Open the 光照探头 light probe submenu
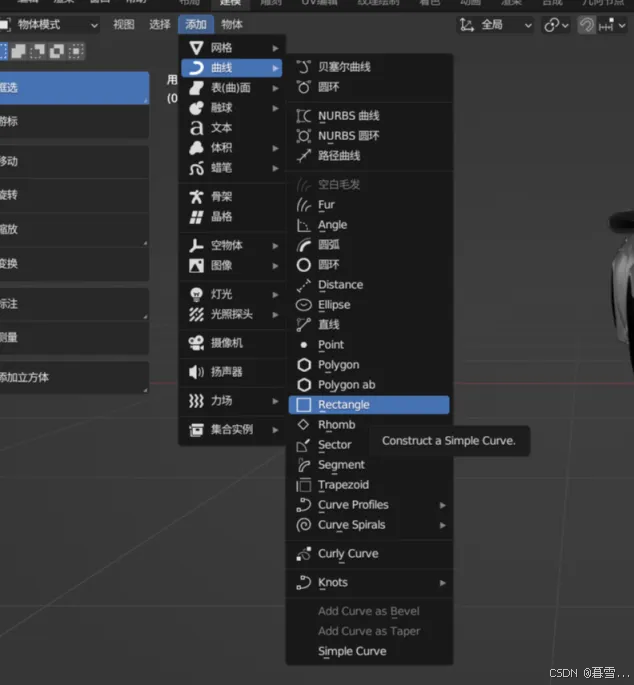 click(x=232, y=315)
